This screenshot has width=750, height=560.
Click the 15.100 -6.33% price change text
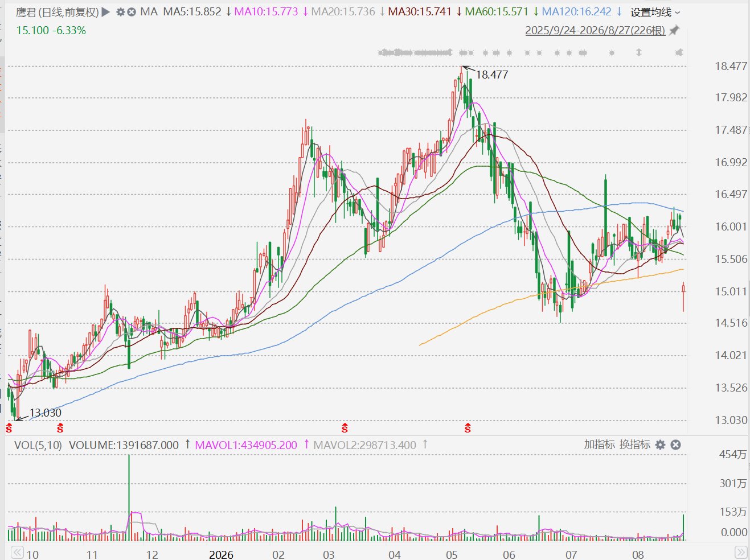[x=51, y=30]
